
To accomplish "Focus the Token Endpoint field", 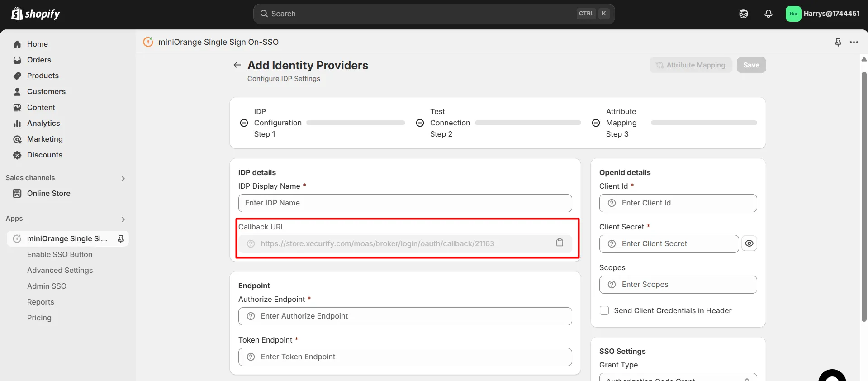I will (405, 357).
